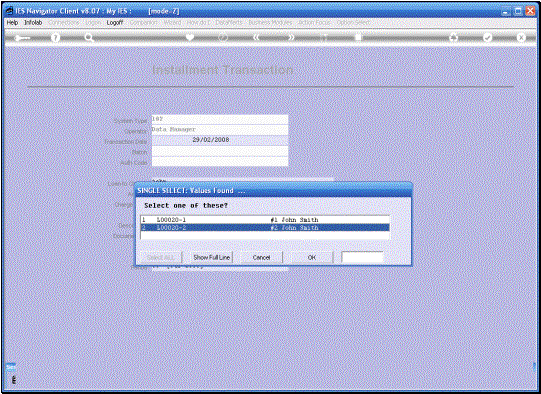Open the Companion menu
541x394 pixels.
coord(144,22)
